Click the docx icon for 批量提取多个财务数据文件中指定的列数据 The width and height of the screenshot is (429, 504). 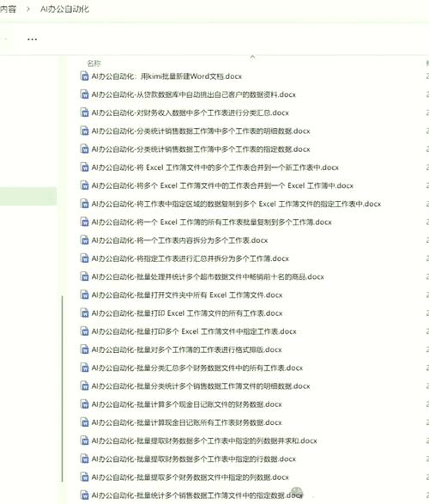coord(84,477)
